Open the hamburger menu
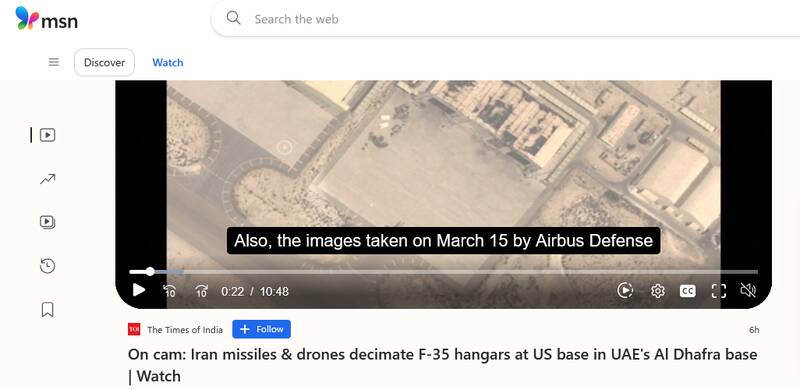 [x=54, y=62]
